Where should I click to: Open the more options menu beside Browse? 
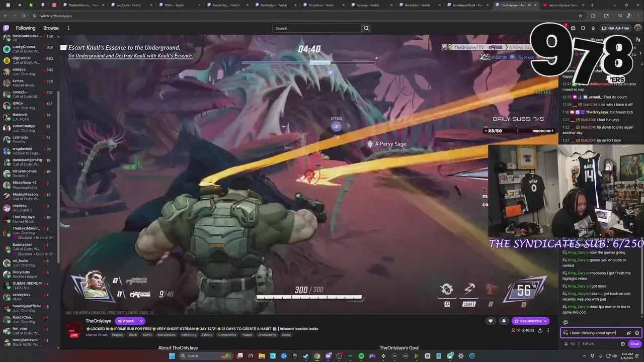[68, 28]
